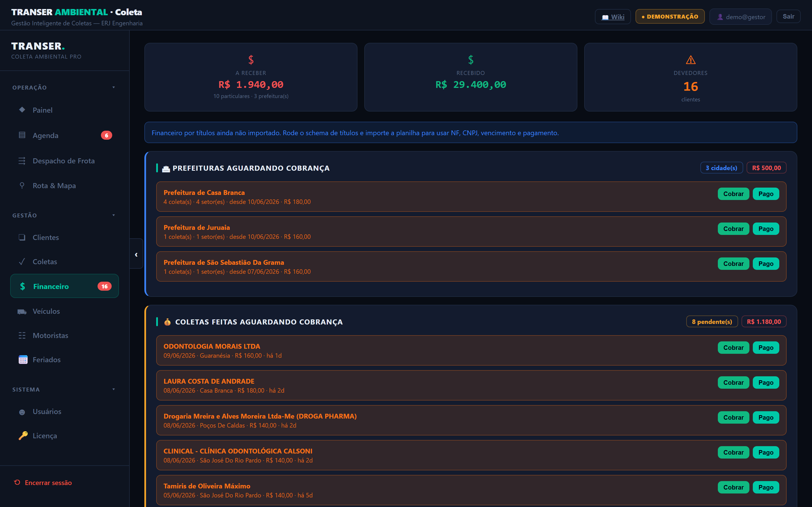
Task: Open Rota & Mapa pin icon
Action: (x=22, y=185)
